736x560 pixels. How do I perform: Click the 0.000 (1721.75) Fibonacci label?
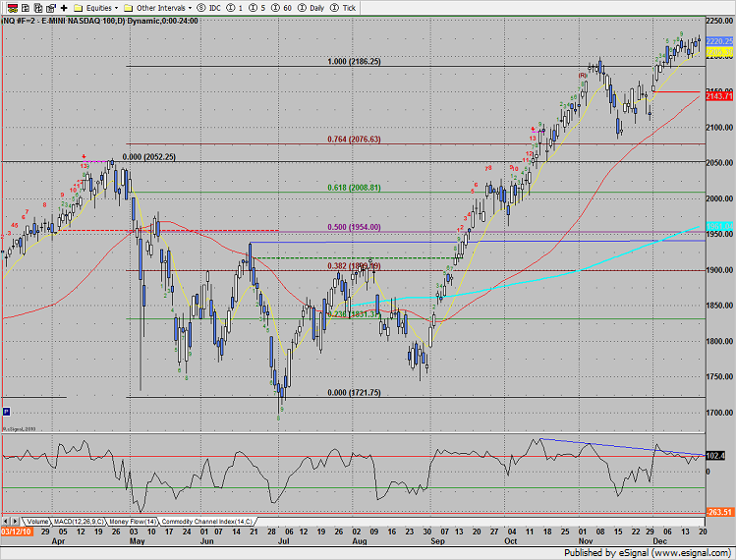pos(354,393)
